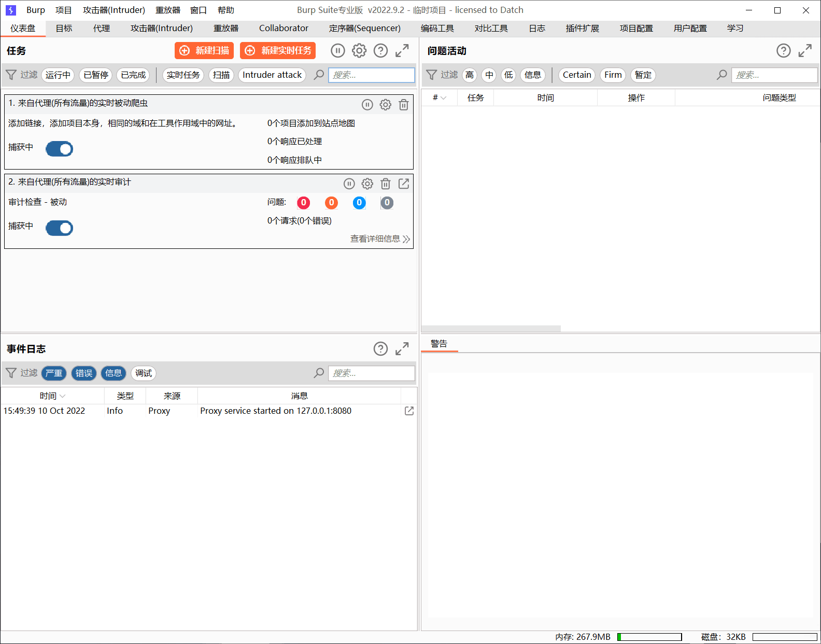Image resolution: width=821 pixels, height=644 pixels.
Task: Toggle the 高 severity filter
Action: 470,75
